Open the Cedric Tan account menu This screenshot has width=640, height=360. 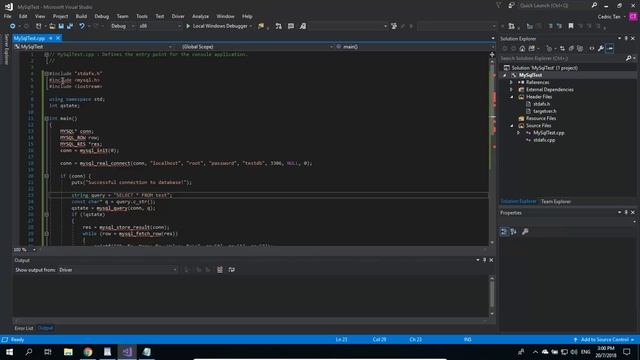pyautogui.click(x=611, y=17)
